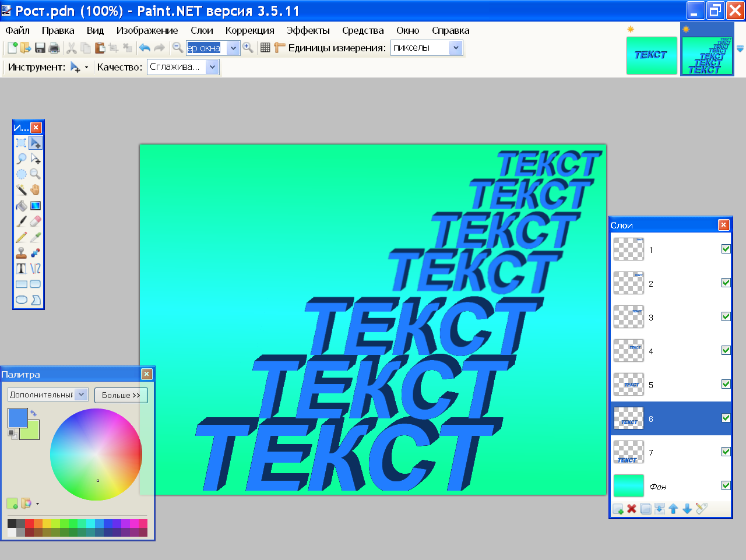Select the Recolor tool
The height and width of the screenshot is (560, 746).
tap(36, 253)
